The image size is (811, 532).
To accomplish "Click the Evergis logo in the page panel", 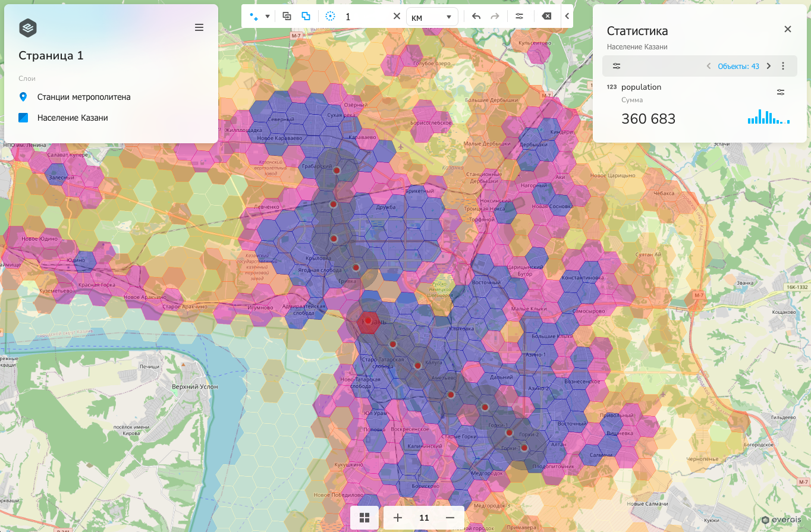I will (x=28, y=27).
